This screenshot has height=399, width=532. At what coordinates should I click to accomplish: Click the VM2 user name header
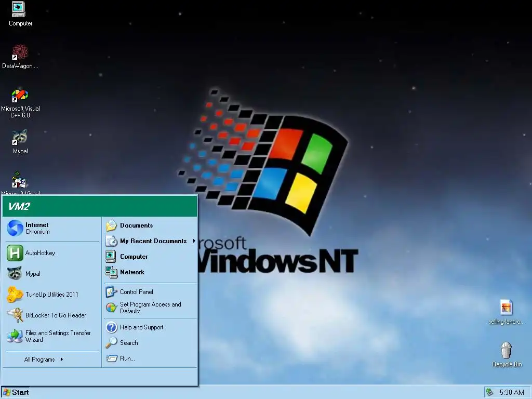coord(19,206)
